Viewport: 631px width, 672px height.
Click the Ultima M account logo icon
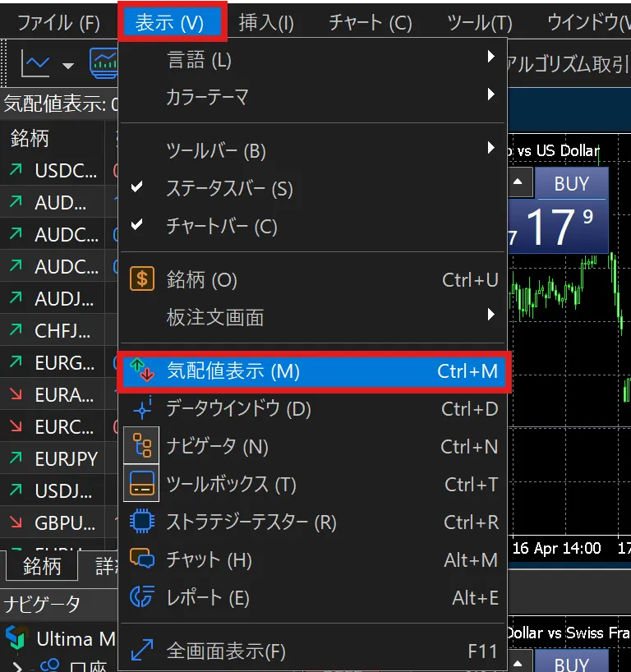click(x=16, y=637)
